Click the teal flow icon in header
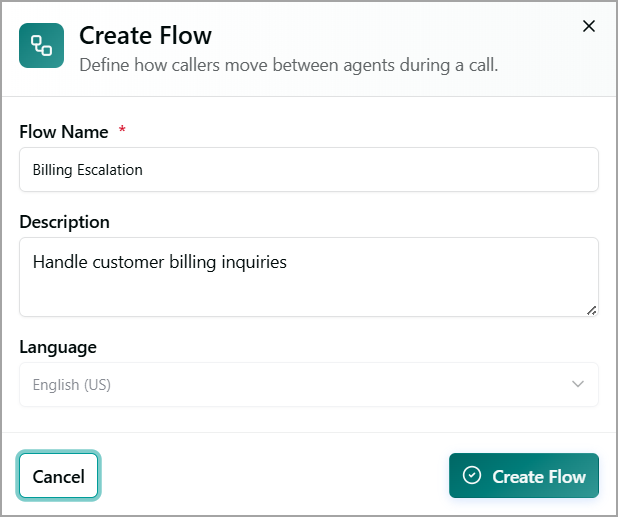The height and width of the screenshot is (517, 618). click(41, 45)
